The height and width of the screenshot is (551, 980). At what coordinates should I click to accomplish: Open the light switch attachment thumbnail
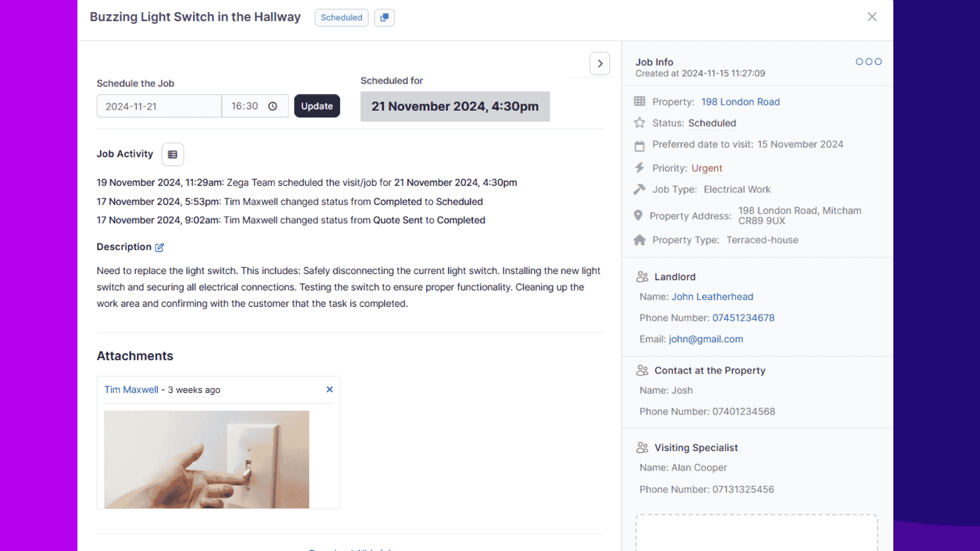pos(207,459)
